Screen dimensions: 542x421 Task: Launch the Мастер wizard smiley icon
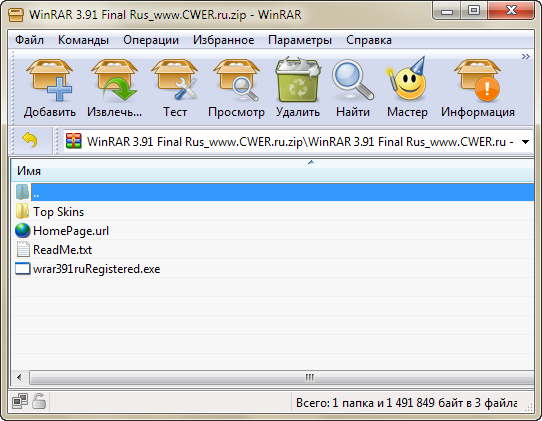407,79
